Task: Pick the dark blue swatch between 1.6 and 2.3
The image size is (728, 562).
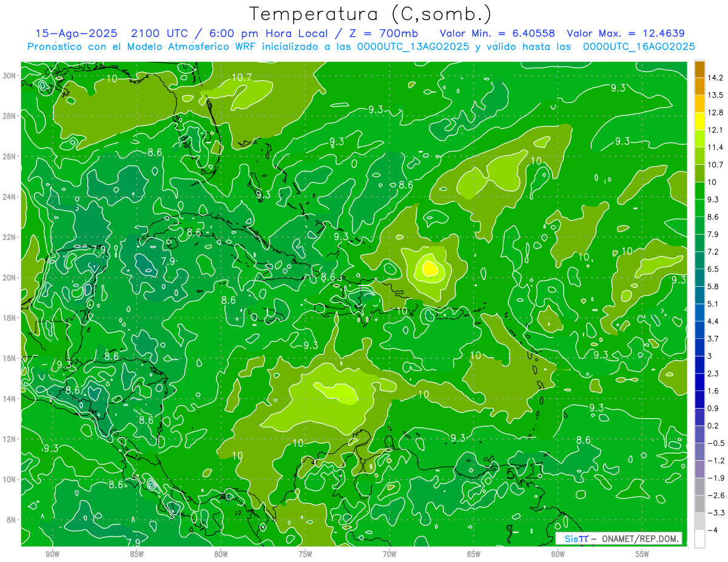Action: pyautogui.click(x=699, y=382)
